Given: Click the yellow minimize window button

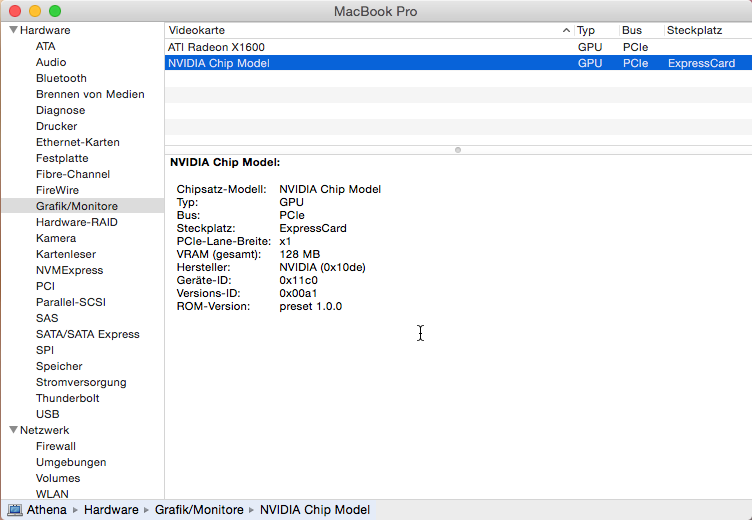Looking at the screenshot, I should (35, 11).
